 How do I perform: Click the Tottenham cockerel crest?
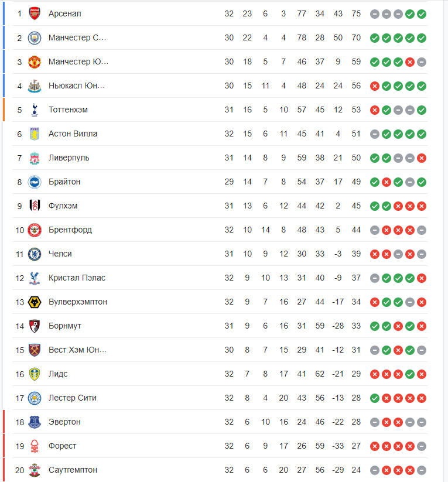(35, 110)
